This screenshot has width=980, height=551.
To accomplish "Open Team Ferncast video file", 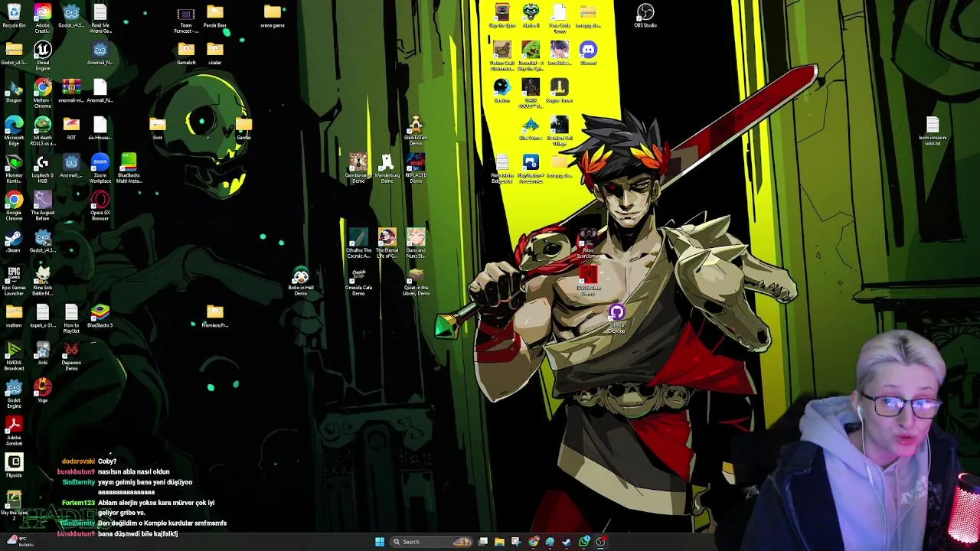I will pyautogui.click(x=186, y=18).
